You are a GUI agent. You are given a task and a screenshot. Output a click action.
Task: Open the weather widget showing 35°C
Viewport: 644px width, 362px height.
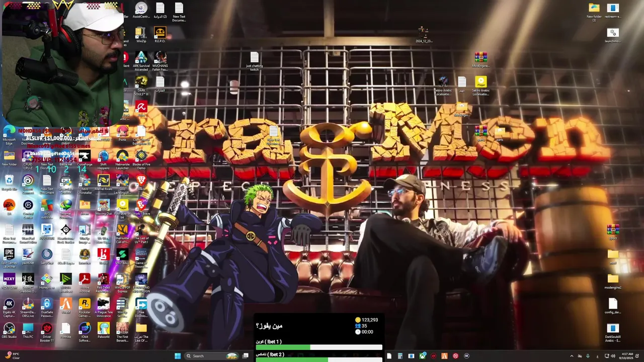[x=11, y=356]
